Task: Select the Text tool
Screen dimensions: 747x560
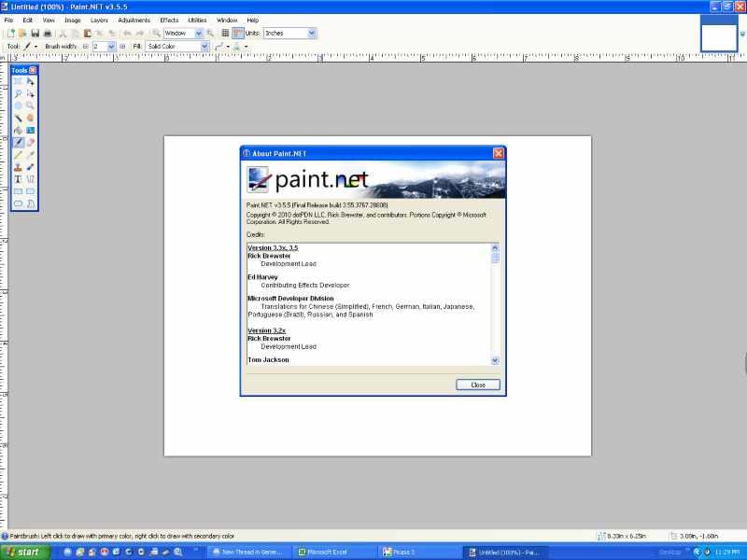Action: (19, 179)
